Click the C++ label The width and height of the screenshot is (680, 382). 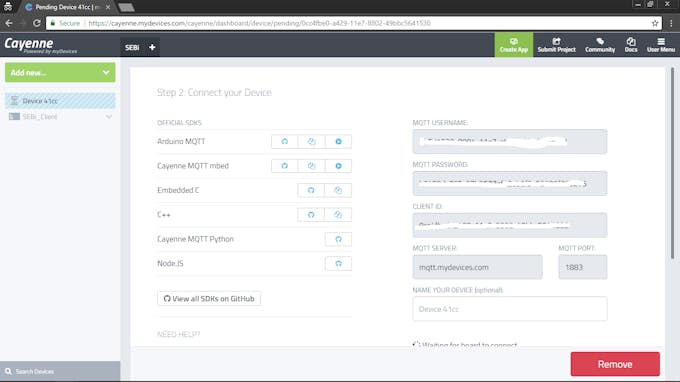(x=163, y=215)
